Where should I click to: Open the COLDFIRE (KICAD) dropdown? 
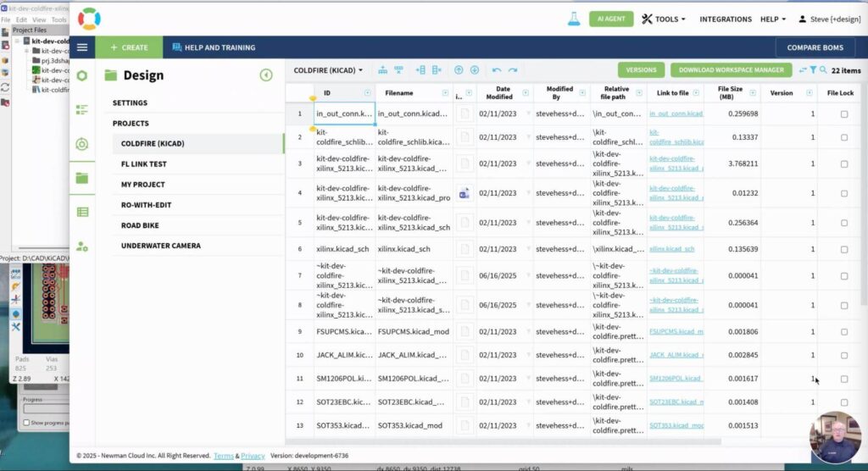click(328, 70)
